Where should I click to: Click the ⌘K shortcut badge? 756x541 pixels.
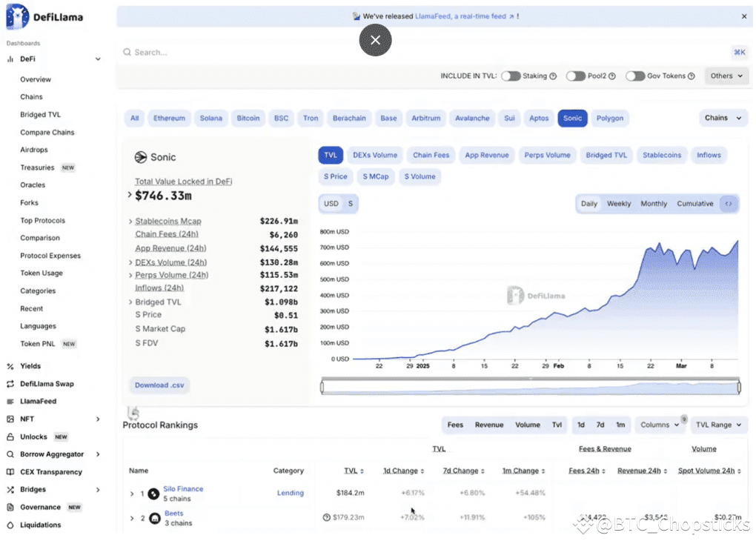[740, 52]
